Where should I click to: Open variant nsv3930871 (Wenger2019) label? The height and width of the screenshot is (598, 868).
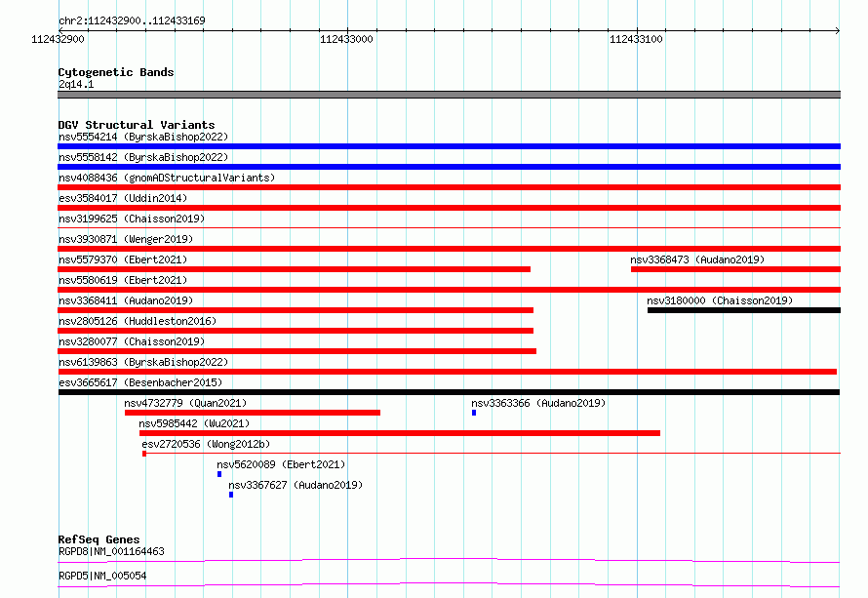[126, 239]
